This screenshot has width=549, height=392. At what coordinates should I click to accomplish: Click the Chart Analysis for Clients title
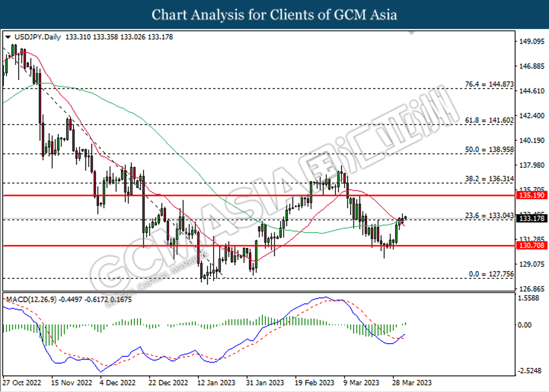pos(274,15)
